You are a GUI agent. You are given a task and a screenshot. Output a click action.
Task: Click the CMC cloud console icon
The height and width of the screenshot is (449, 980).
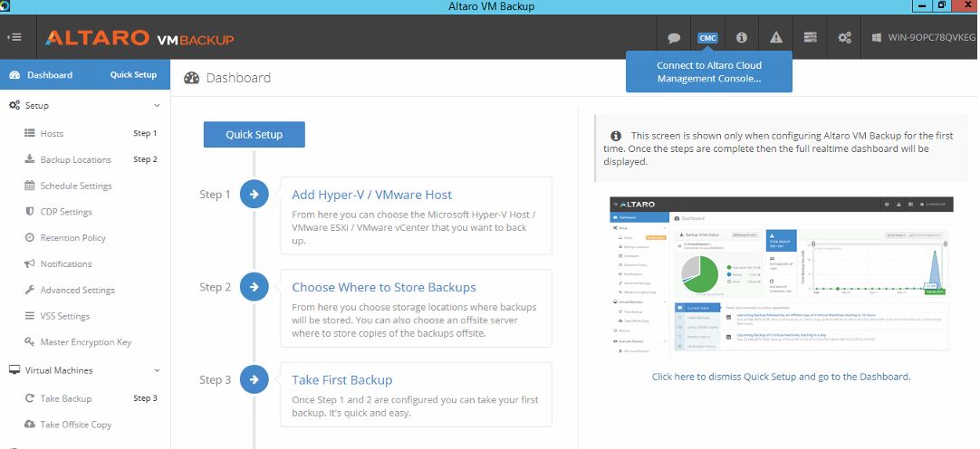point(707,38)
